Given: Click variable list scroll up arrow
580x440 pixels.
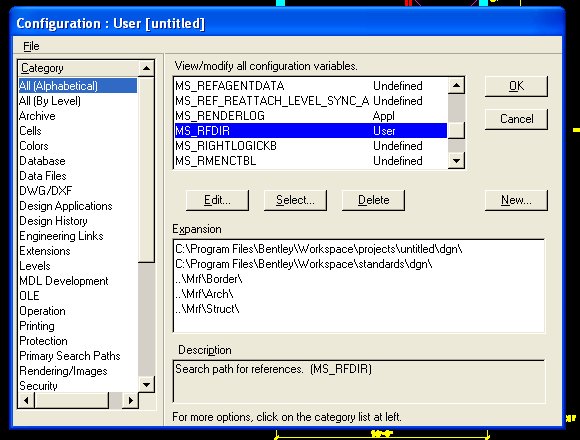Looking at the screenshot, I should click(x=456, y=86).
